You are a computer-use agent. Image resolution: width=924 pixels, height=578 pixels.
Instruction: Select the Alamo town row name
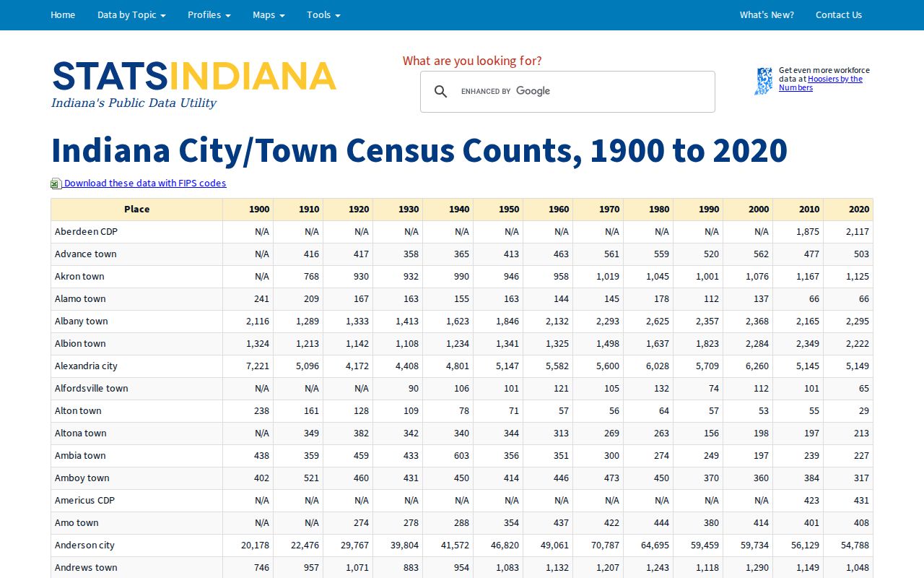point(80,299)
